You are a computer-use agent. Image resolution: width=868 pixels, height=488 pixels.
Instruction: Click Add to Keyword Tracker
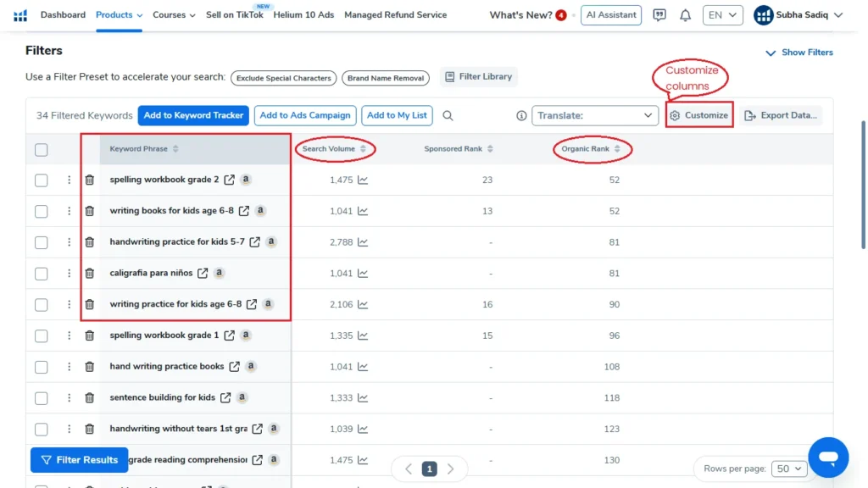click(192, 114)
